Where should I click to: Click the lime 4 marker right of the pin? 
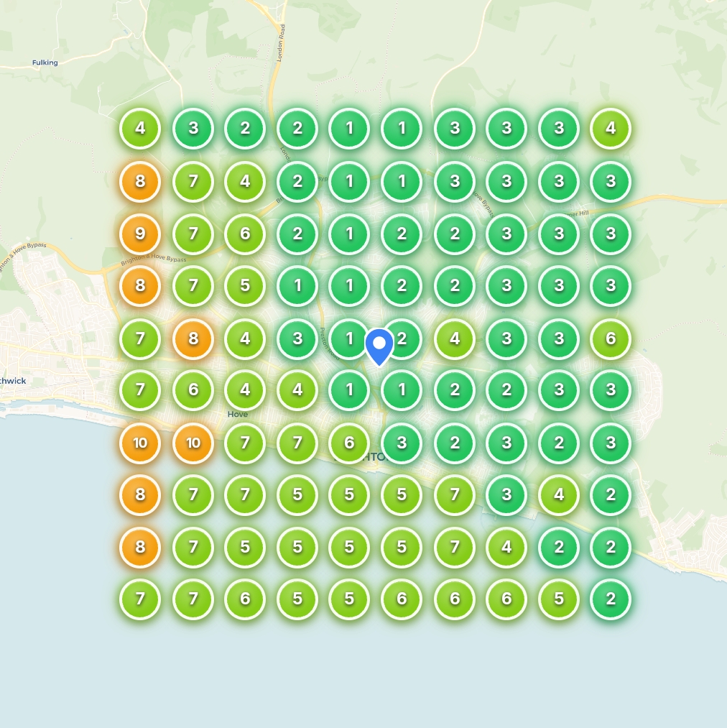pyautogui.click(x=454, y=338)
